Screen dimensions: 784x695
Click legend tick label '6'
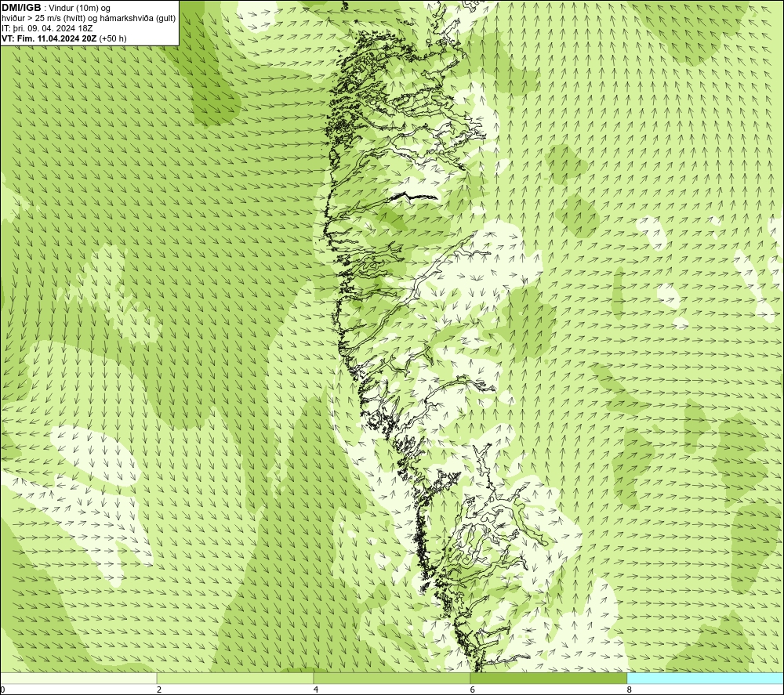click(473, 690)
